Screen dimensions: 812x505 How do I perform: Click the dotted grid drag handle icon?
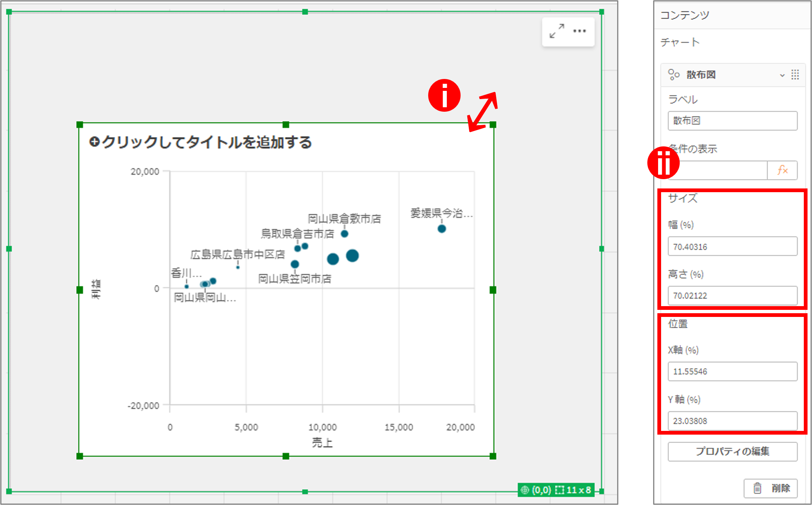coord(795,74)
